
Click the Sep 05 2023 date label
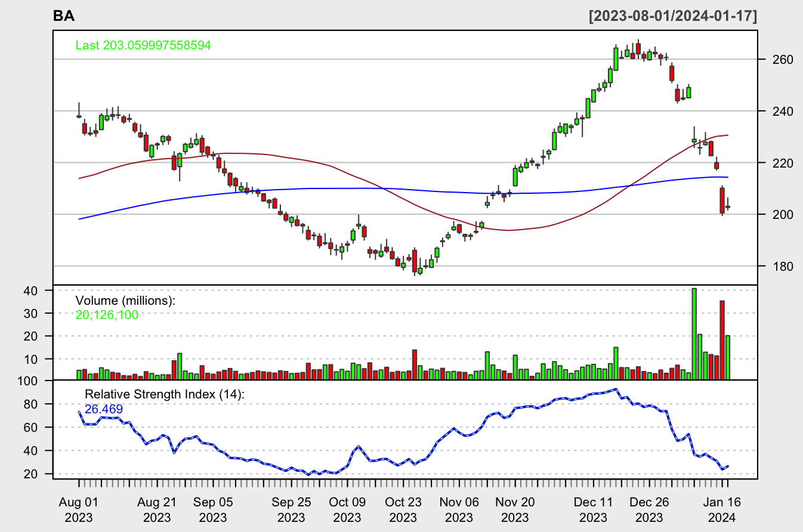[214, 509]
